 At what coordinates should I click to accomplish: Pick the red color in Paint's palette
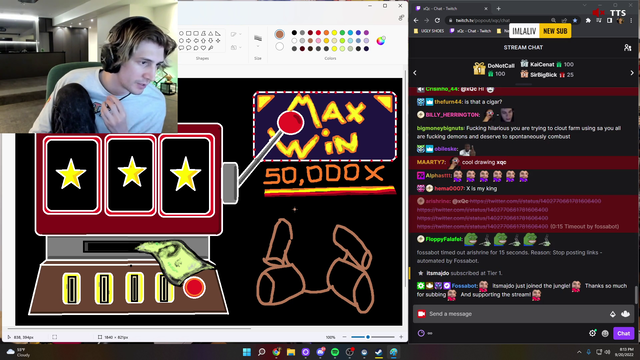point(318,33)
